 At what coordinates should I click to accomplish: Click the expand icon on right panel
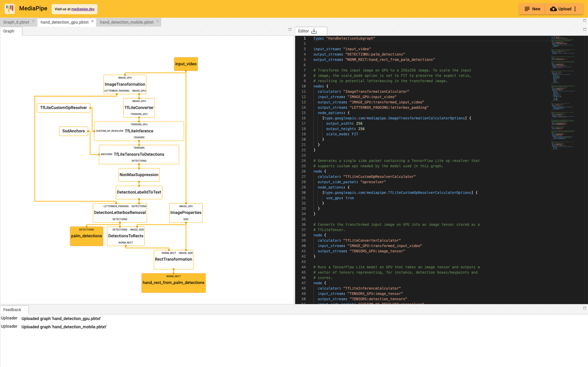click(585, 30)
